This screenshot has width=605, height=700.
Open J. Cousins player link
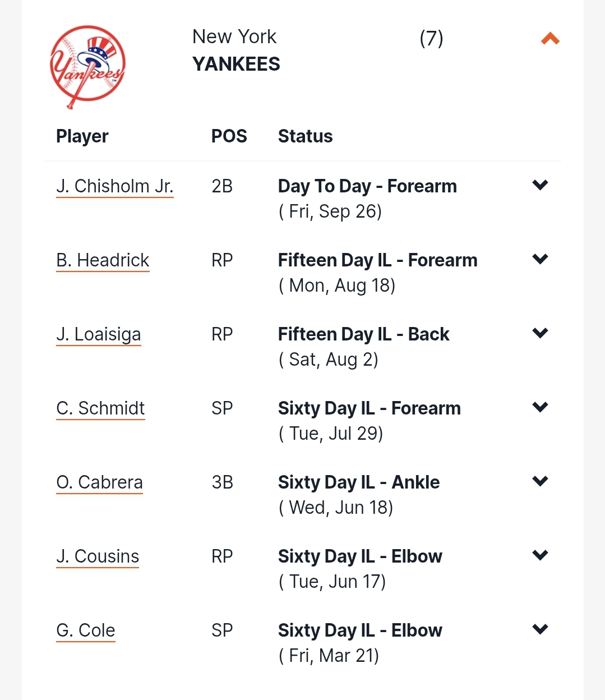pos(98,556)
